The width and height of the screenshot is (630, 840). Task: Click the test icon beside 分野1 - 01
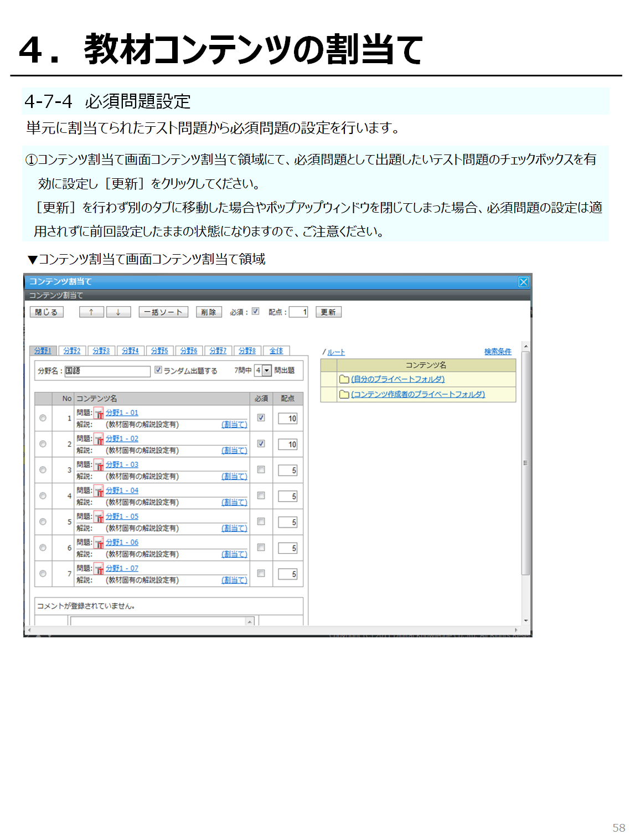[x=99, y=414]
